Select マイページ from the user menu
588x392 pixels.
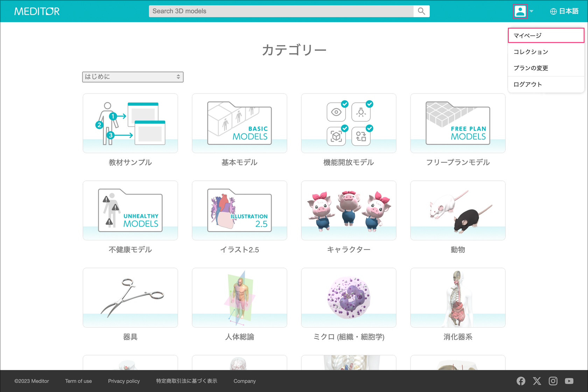tap(546, 35)
